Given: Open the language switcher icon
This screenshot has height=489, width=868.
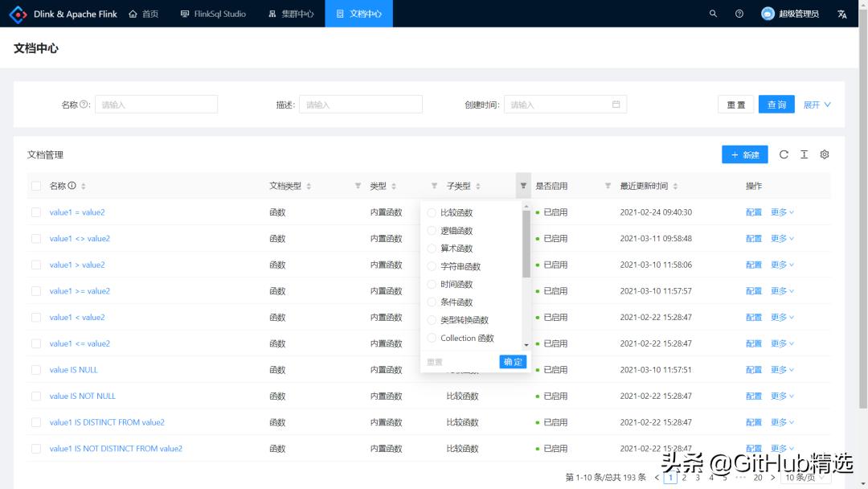Looking at the screenshot, I should (x=841, y=13).
